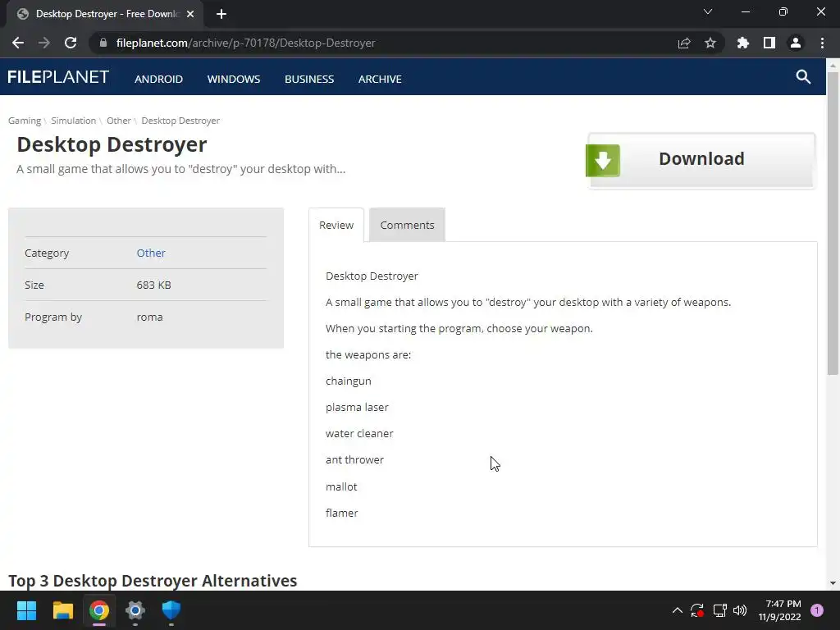Click the Desktop Destroyer page heading
This screenshot has width=840, height=630.
coord(112,144)
